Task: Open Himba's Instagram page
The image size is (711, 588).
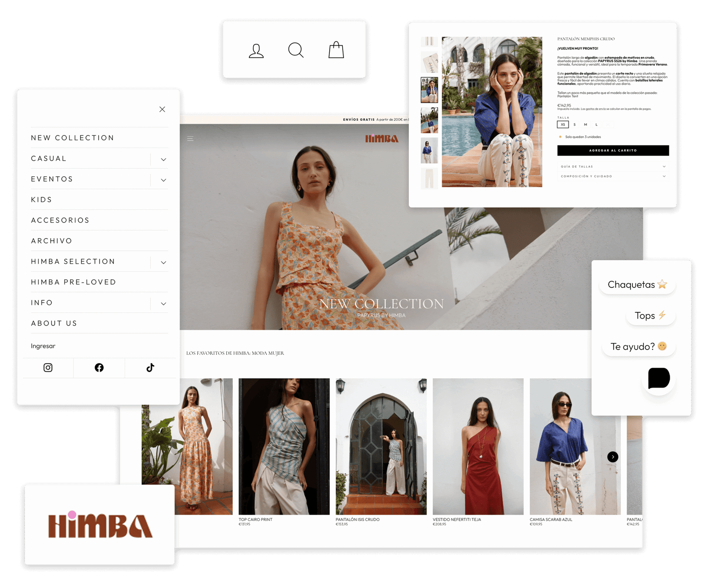Action: click(48, 368)
